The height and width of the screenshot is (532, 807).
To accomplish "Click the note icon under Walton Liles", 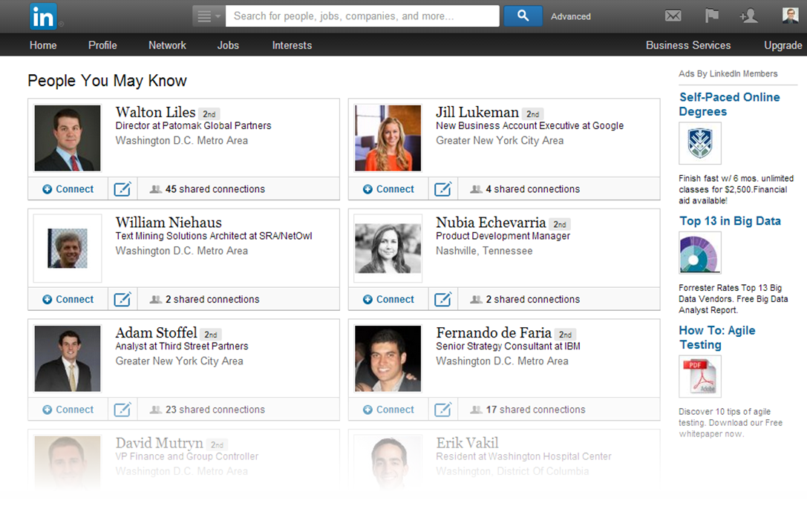I will tap(122, 189).
